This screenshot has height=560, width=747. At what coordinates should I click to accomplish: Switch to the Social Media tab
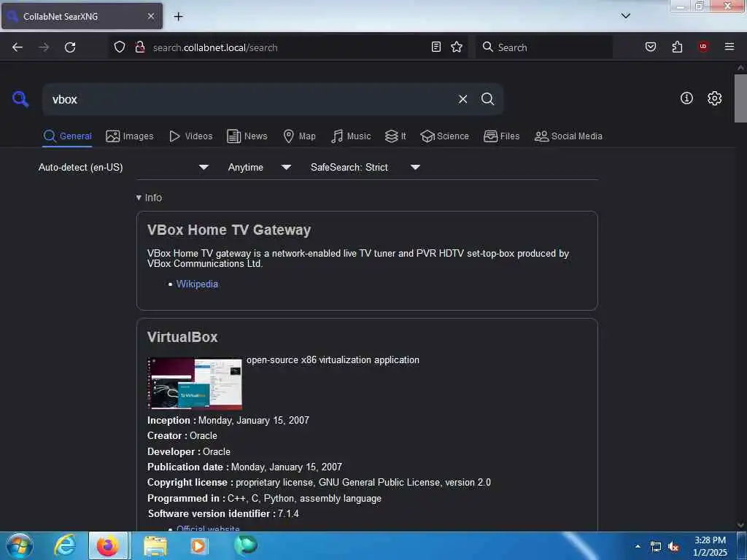(x=568, y=136)
